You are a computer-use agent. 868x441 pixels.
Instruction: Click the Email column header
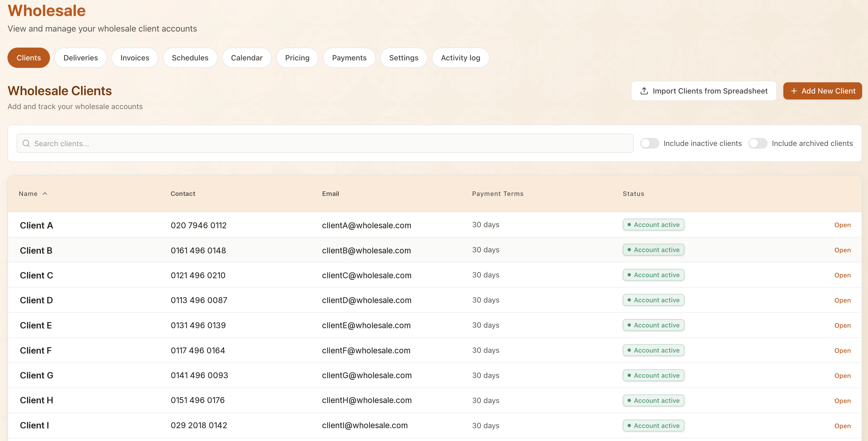pyautogui.click(x=331, y=194)
